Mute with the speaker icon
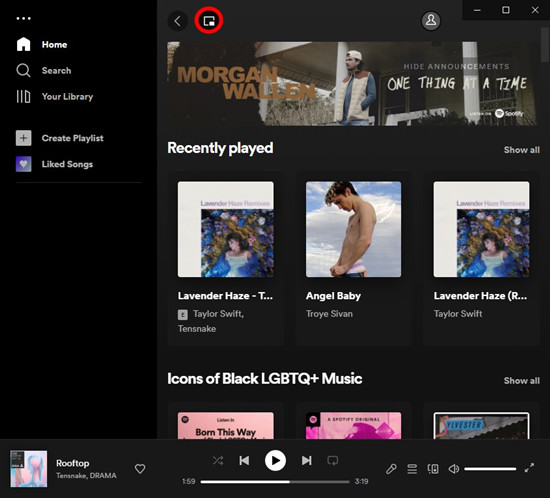This screenshot has width=550, height=498. (x=454, y=469)
